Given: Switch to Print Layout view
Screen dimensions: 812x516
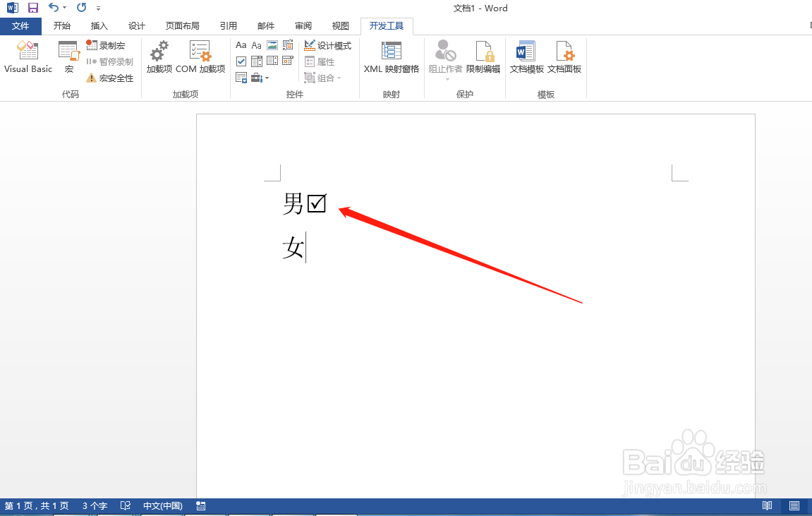Looking at the screenshot, I should pos(794,505).
